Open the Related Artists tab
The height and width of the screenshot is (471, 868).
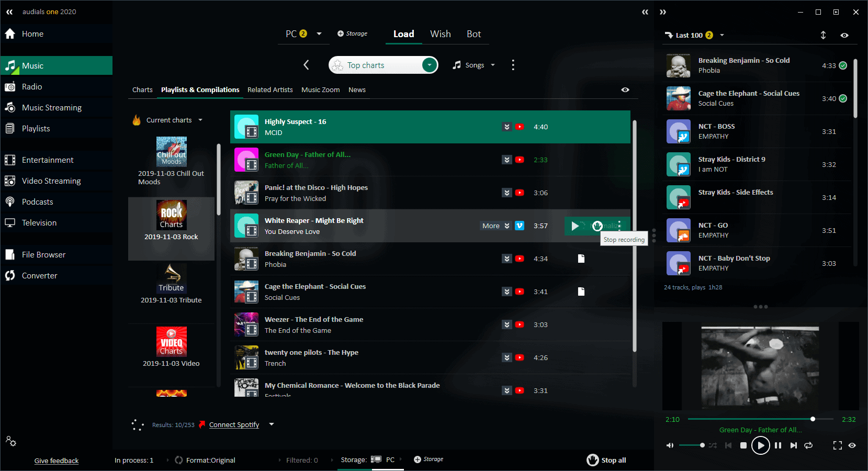(x=270, y=90)
